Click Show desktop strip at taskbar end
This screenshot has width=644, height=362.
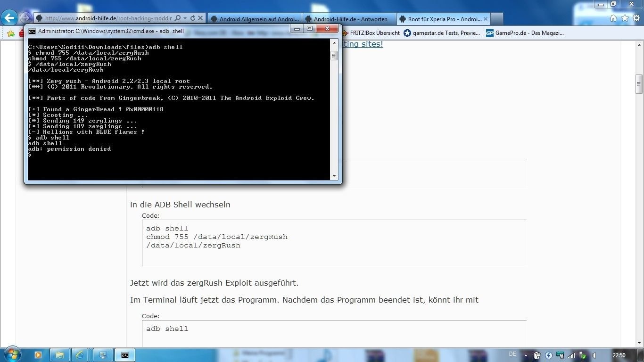pyautogui.click(x=641, y=355)
